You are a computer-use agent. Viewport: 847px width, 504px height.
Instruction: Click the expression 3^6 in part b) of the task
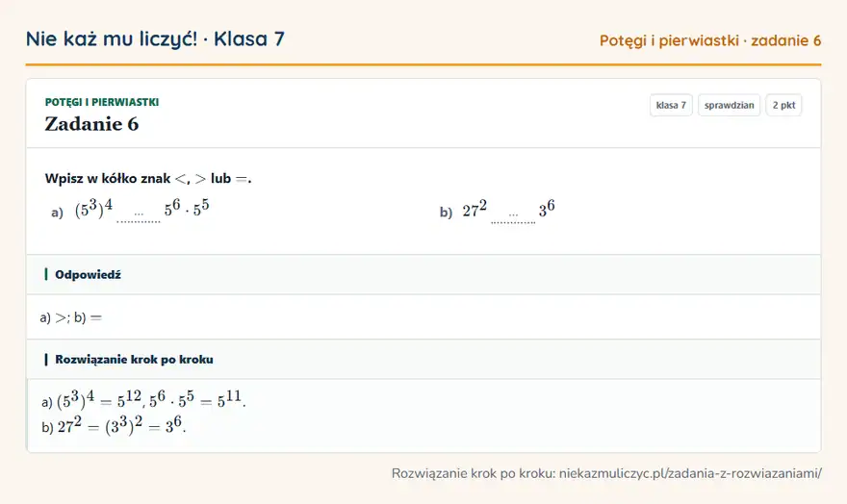(546, 209)
